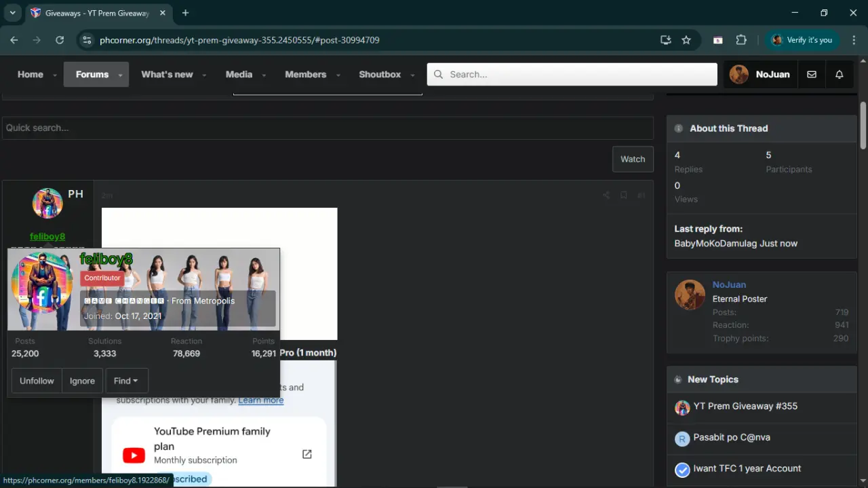The width and height of the screenshot is (868, 488).
Task: Click the Contributor badge in popup
Action: click(102, 278)
